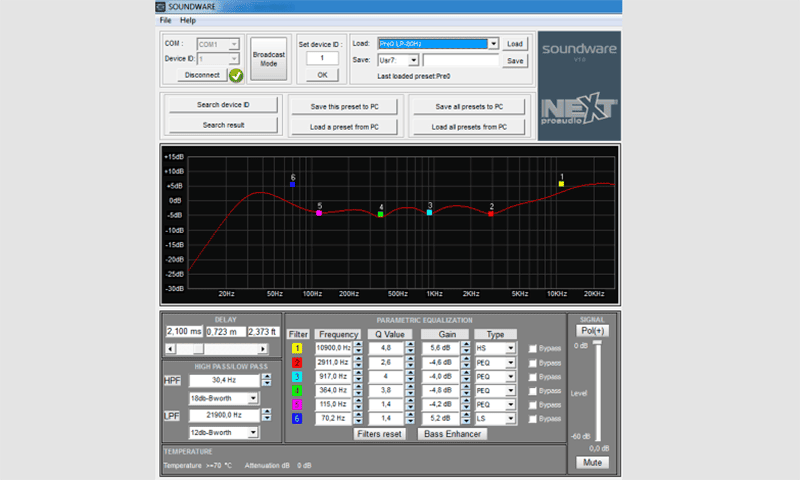The height and width of the screenshot is (480, 800).
Task: Click the LPF frequency 21900,0 Hz field
Action: [224, 415]
